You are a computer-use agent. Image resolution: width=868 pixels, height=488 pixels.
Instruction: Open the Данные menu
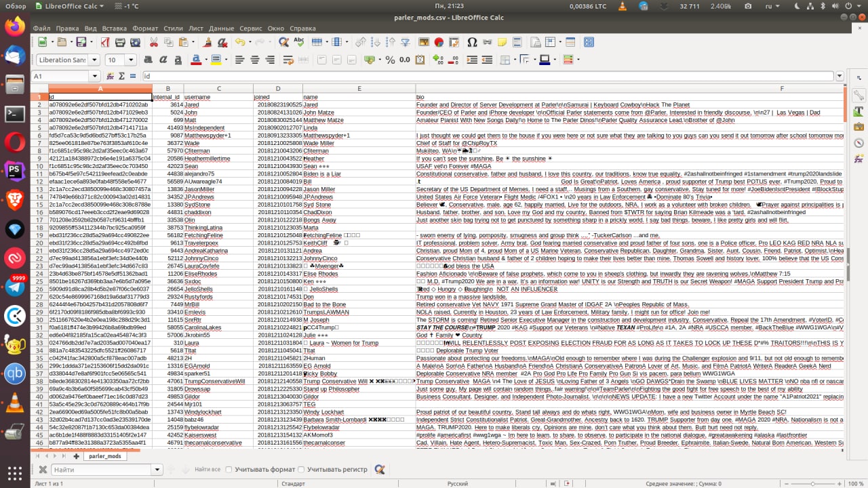(x=221, y=28)
